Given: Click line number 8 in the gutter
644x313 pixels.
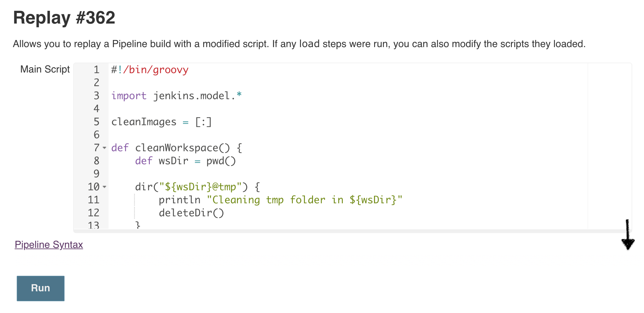Looking at the screenshot, I should click(x=96, y=161).
